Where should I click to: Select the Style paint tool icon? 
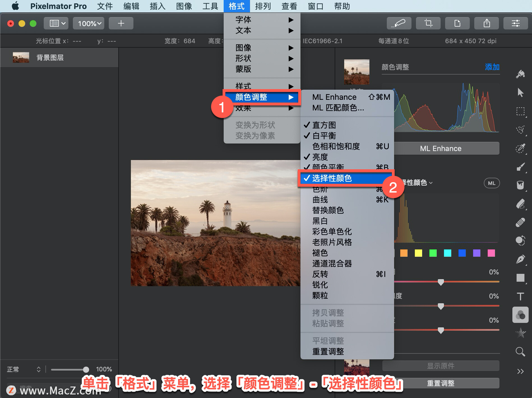pyautogui.click(x=521, y=74)
